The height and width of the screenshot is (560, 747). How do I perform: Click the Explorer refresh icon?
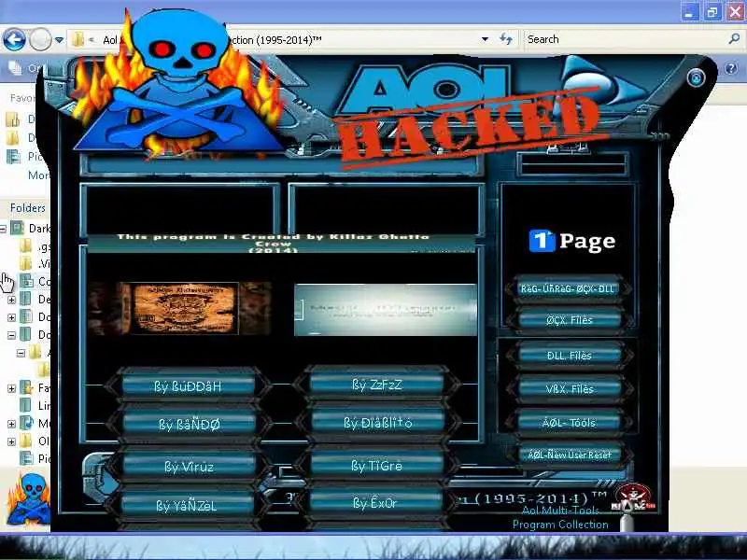click(506, 39)
